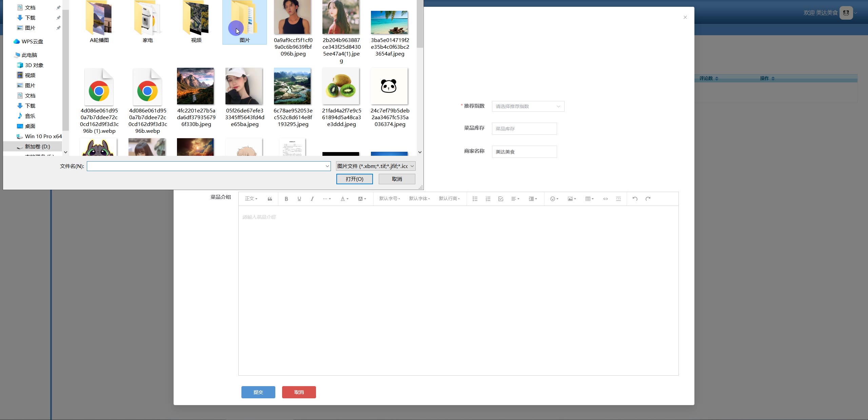Insert a blockquote with the quote icon
The image size is (868, 420).
[270, 199]
